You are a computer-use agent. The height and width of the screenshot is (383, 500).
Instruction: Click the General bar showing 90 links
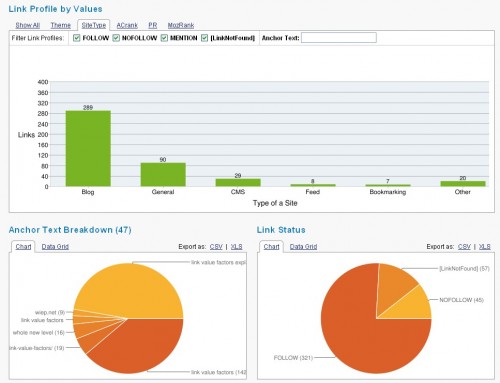163,175
